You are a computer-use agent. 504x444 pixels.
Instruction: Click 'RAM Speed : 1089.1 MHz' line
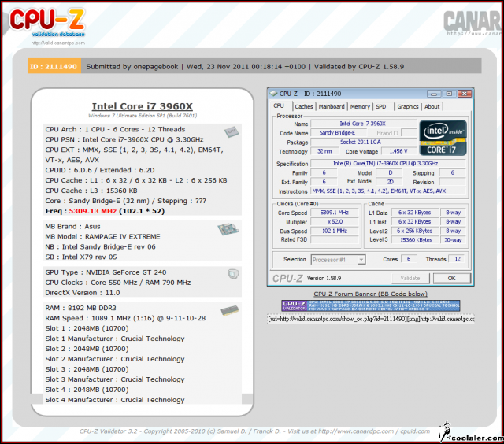(125, 318)
